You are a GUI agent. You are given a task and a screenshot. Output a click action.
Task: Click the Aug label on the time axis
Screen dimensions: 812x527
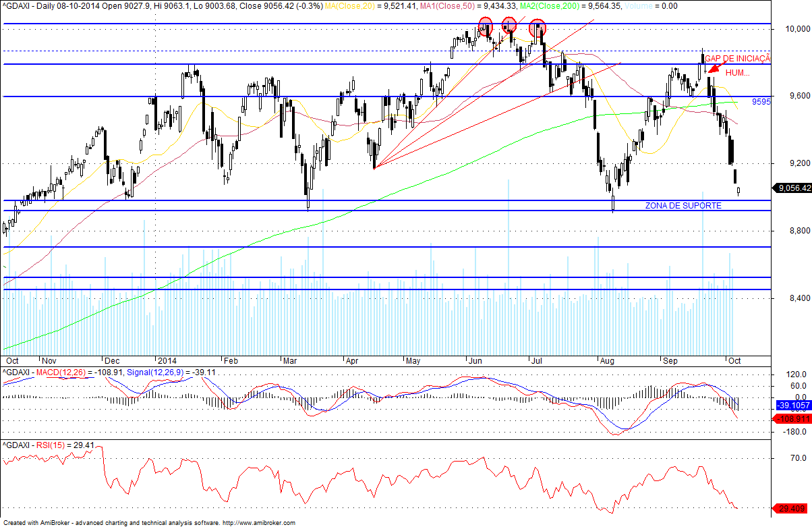click(608, 360)
